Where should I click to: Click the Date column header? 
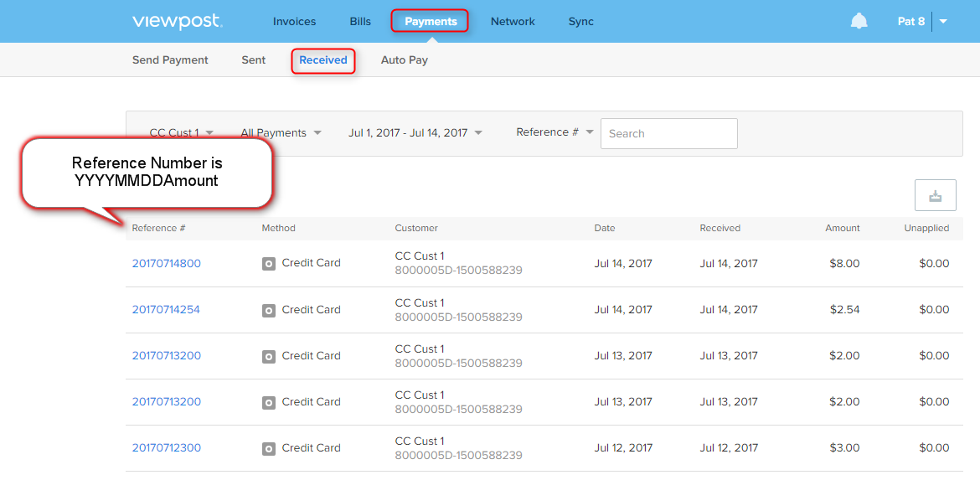pos(605,228)
